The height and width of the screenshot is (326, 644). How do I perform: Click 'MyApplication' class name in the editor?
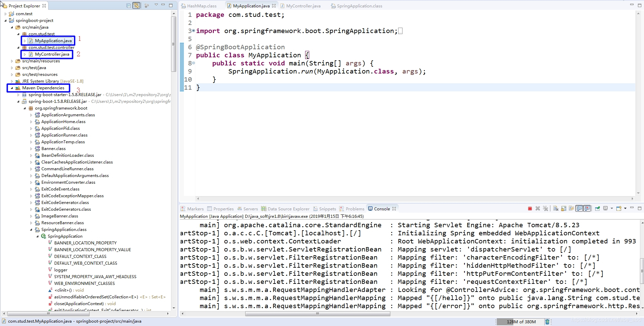[275, 55]
